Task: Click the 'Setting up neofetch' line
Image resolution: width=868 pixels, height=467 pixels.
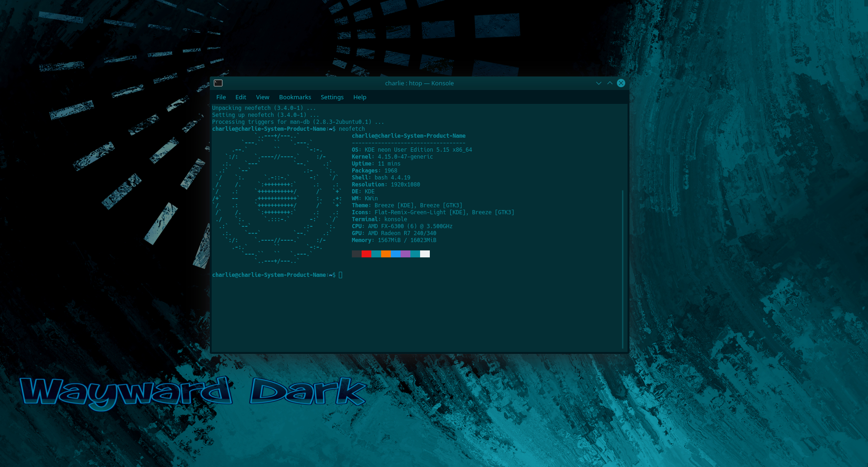Action: pyautogui.click(x=266, y=115)
